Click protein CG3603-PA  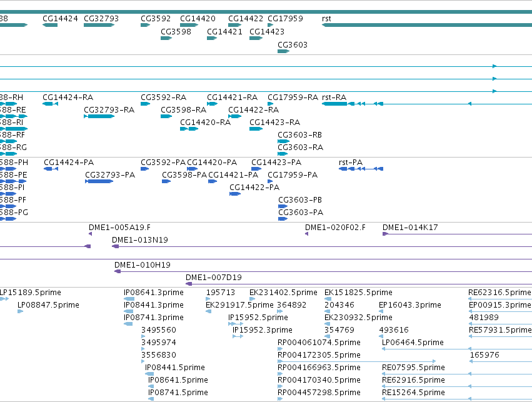[x=301, y=213]
